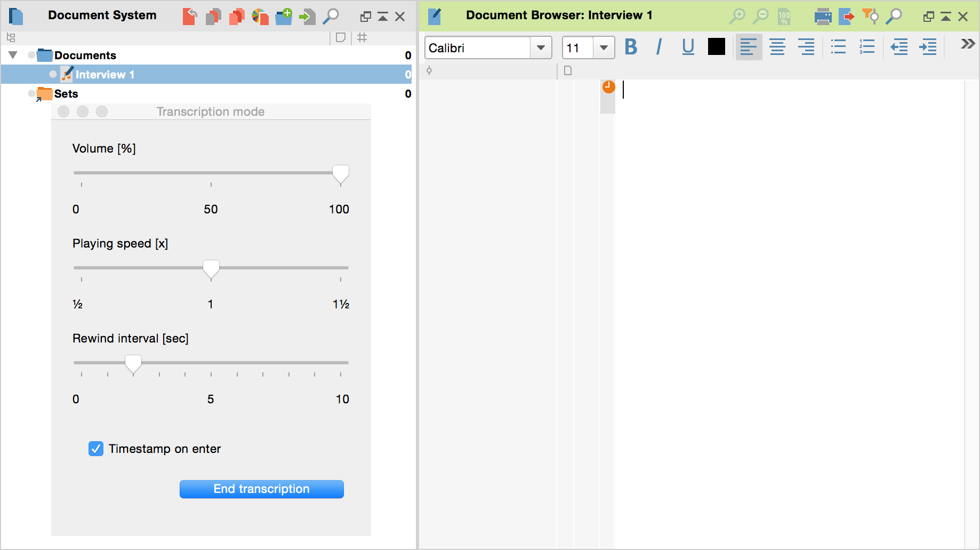Close the Document Browser panel

click(x=963, y=17)
